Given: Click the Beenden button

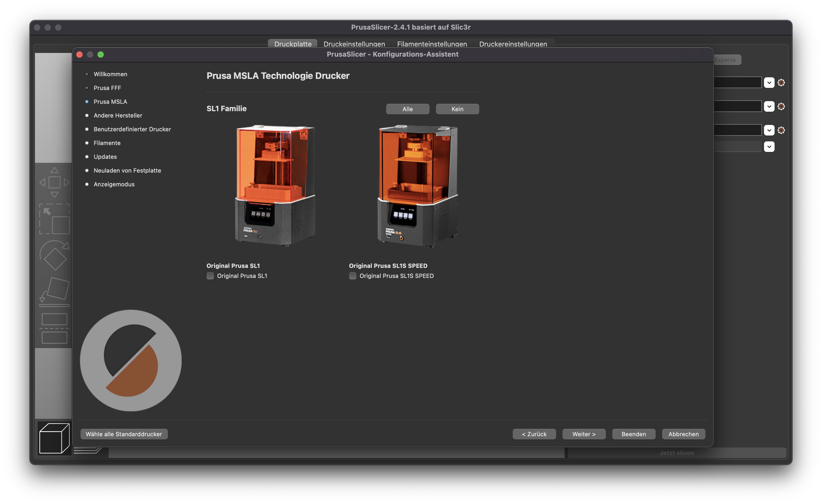Looking at the screenshot, I should click(633, 434).
